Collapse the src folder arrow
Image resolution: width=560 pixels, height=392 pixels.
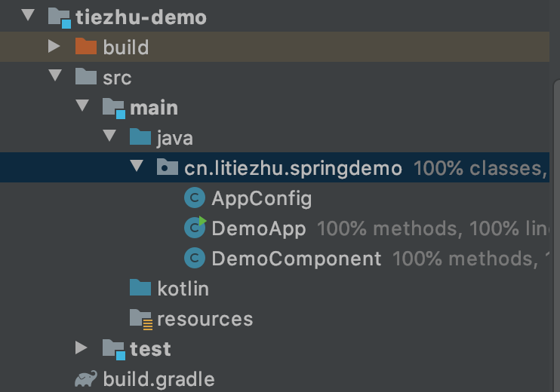coord(55,77)
